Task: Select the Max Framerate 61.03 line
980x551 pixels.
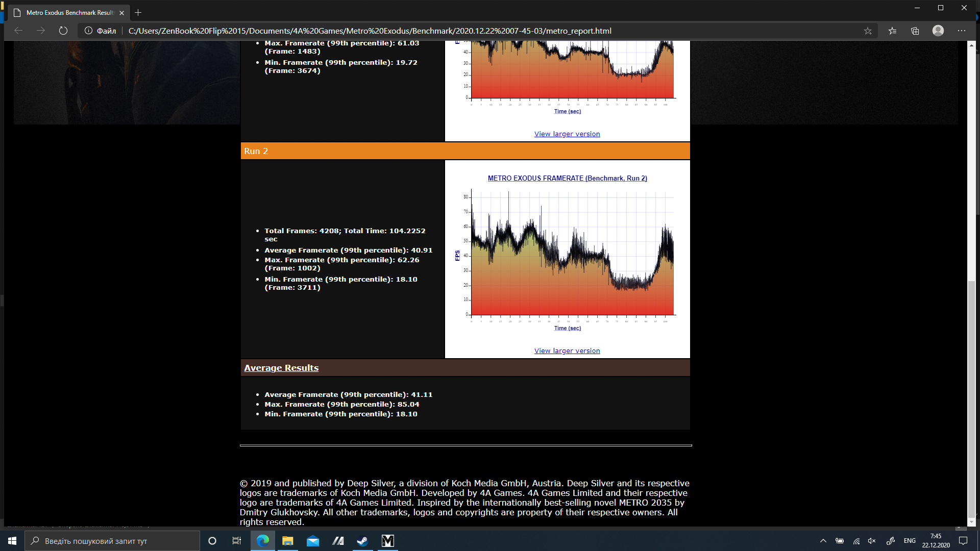Action: click(342, 47)
